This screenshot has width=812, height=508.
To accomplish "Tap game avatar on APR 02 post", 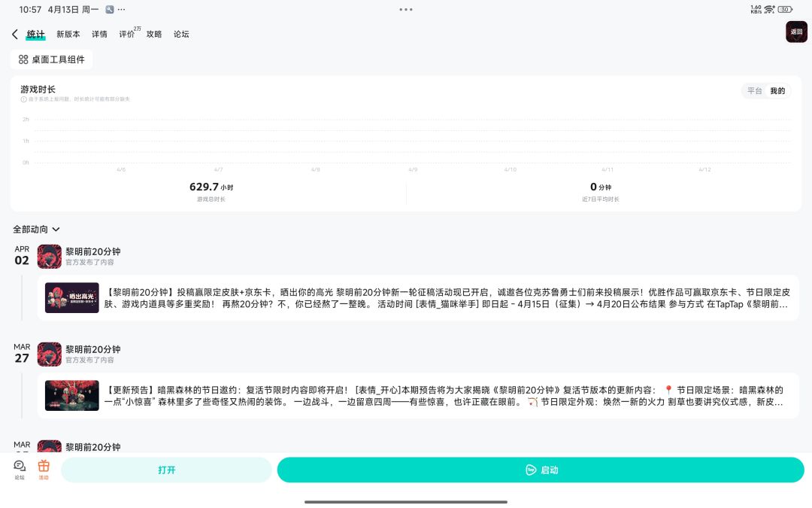I will click(49, 257).
